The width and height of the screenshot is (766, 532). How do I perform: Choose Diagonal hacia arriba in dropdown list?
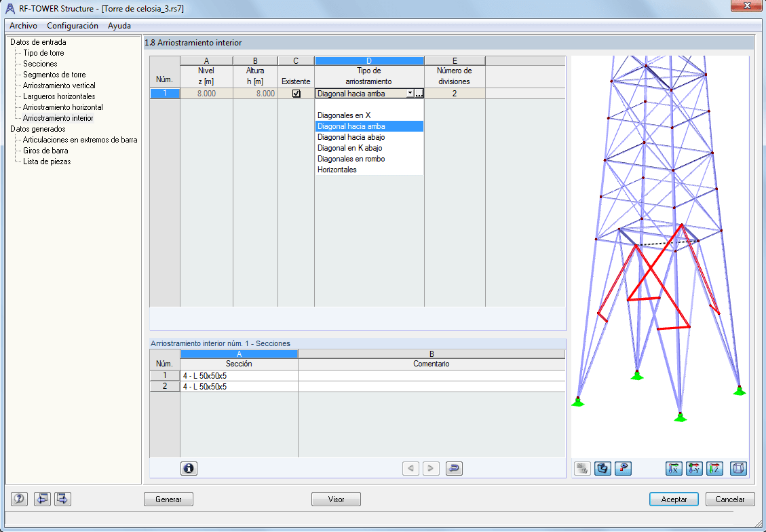[x=369, y=126]
